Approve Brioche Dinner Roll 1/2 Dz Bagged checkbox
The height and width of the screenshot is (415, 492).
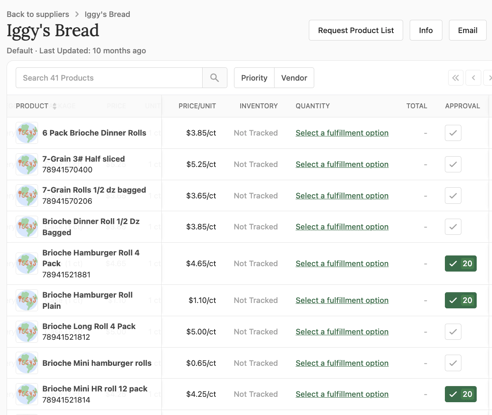[x=453, y=227]
